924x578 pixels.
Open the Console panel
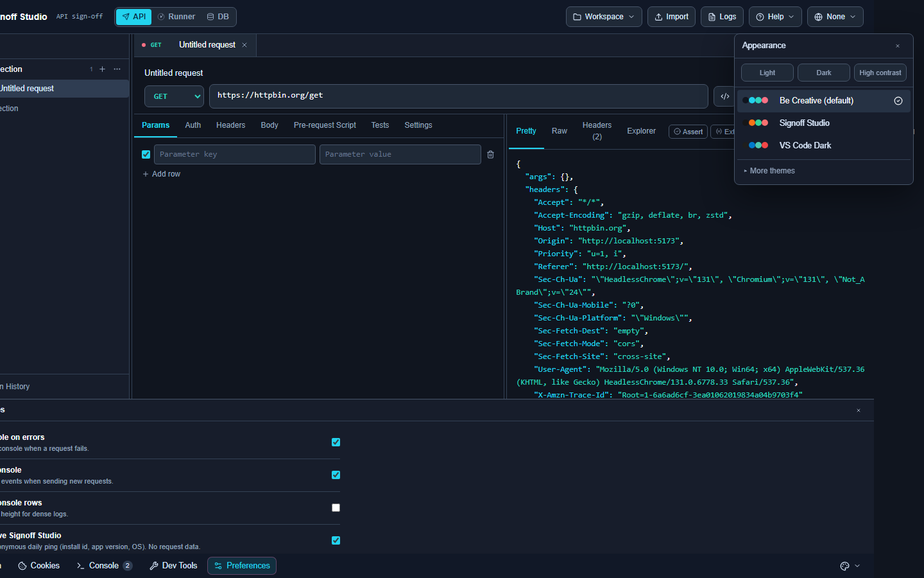[104, 566]
